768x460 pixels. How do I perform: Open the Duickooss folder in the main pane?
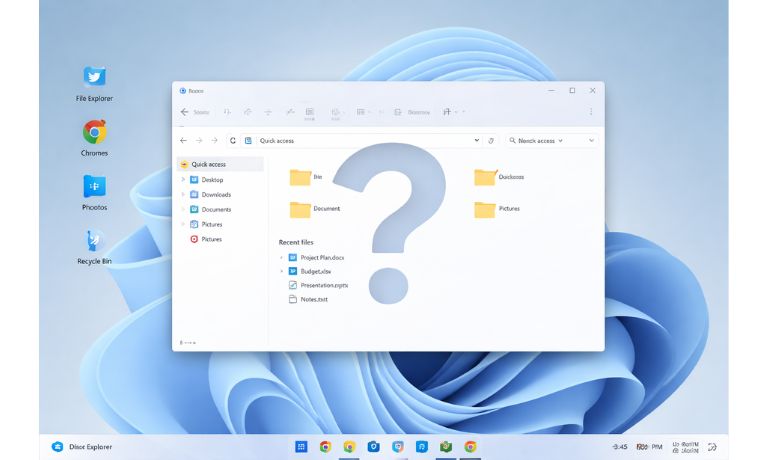(x=499, y=177)
